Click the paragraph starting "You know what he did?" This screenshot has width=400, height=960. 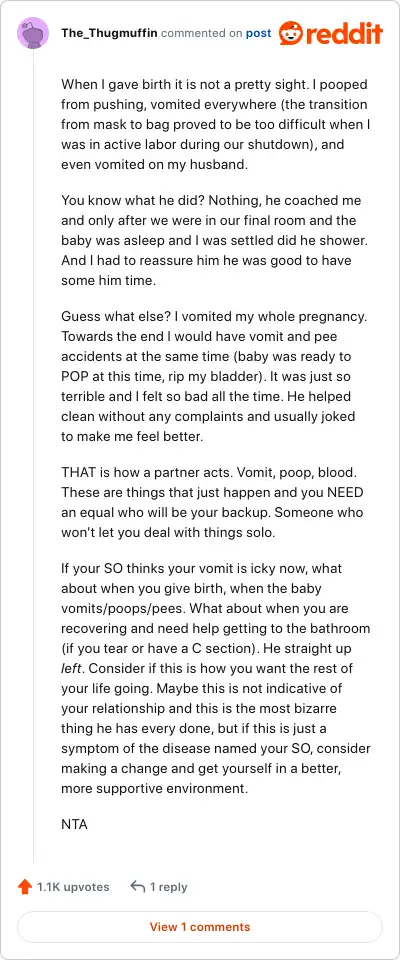click(211, 241)
